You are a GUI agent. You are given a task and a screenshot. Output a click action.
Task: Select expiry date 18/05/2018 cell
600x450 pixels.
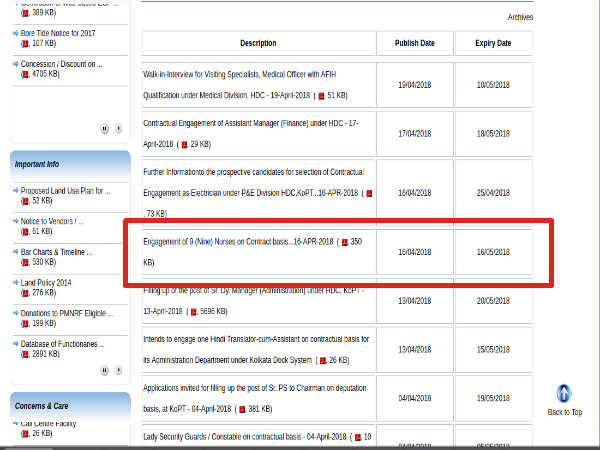tap(493, 134)
